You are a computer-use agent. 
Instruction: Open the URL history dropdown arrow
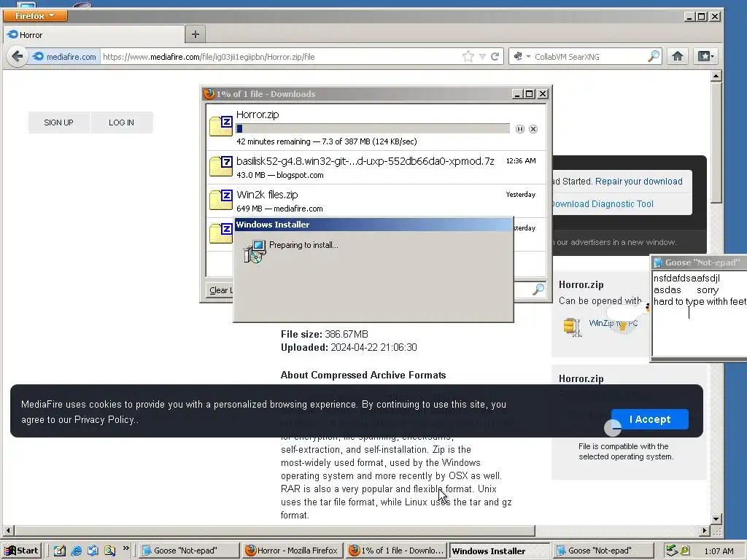[x=482, y=57]
